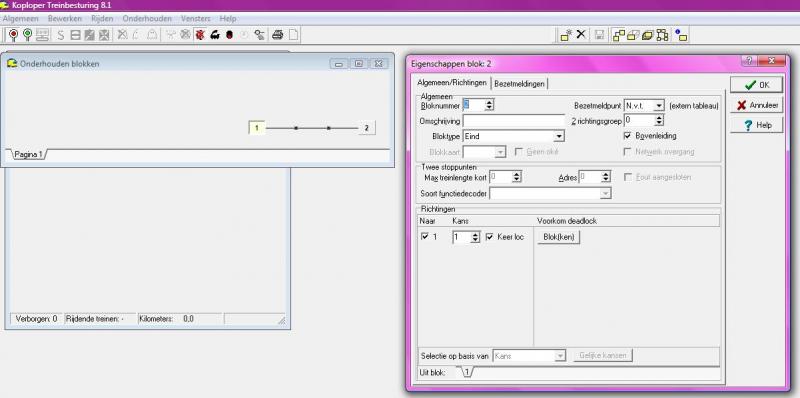Click the black locomotive toolbar icon
Viewport: 800px width, 398px height.
(215, 35)
